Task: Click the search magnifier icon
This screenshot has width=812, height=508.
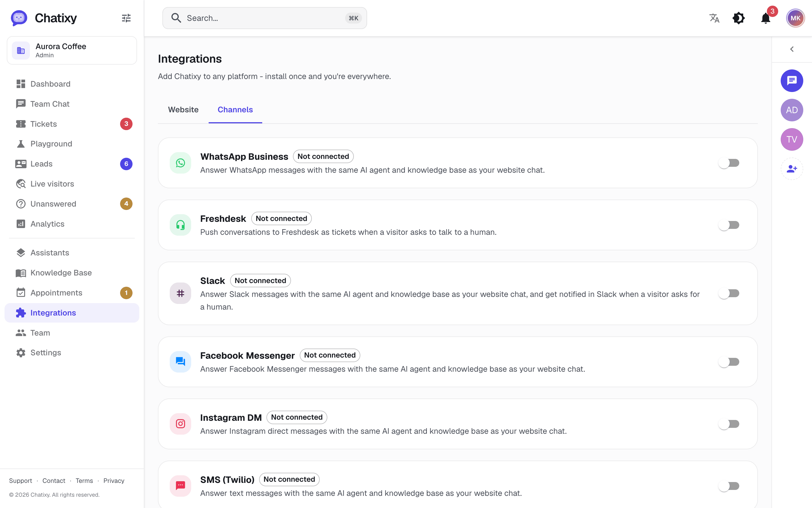Action: coord(176,18)
